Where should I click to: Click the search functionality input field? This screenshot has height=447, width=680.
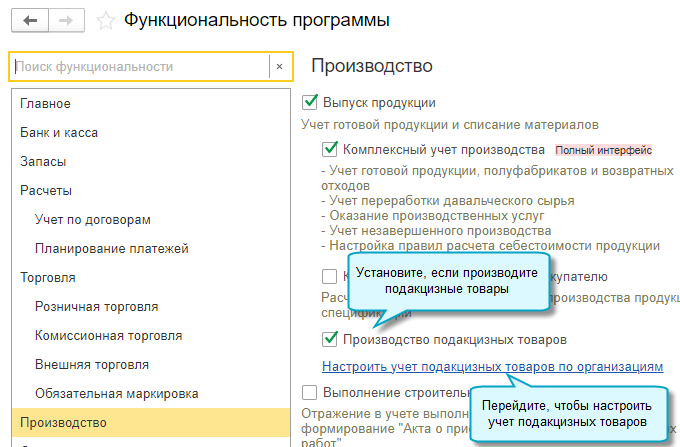tap(140, 67)
